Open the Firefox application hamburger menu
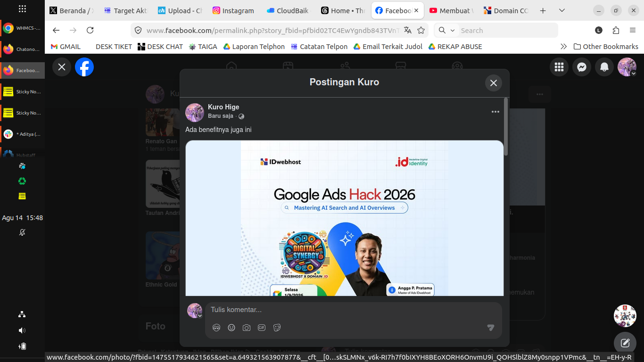The image size is (644, 362). 633,30
